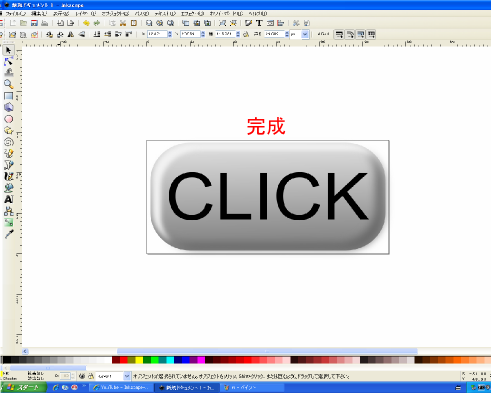The width and height of the screenshot is (491, 393).
Task: Pick the red palette swatch
Action: 124,360
